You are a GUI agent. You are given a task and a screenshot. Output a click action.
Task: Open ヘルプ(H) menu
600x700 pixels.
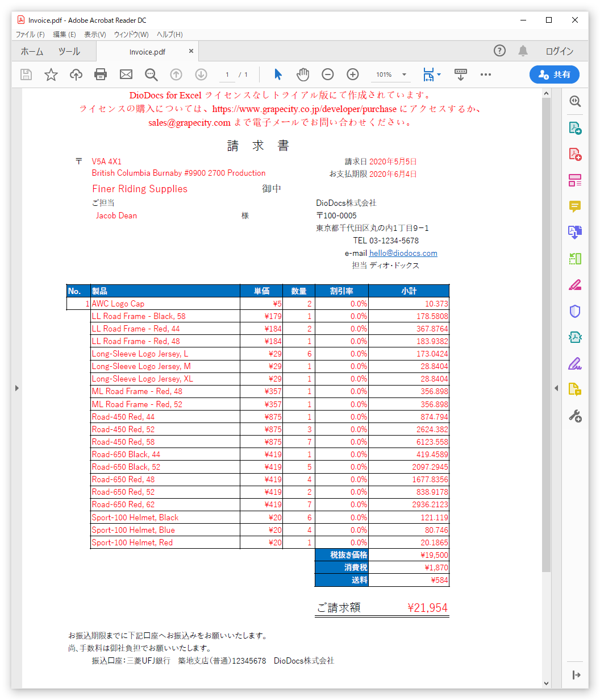170,35
